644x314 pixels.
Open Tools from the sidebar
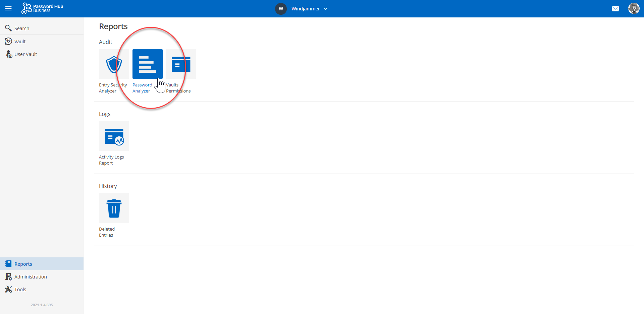(20, 290)
